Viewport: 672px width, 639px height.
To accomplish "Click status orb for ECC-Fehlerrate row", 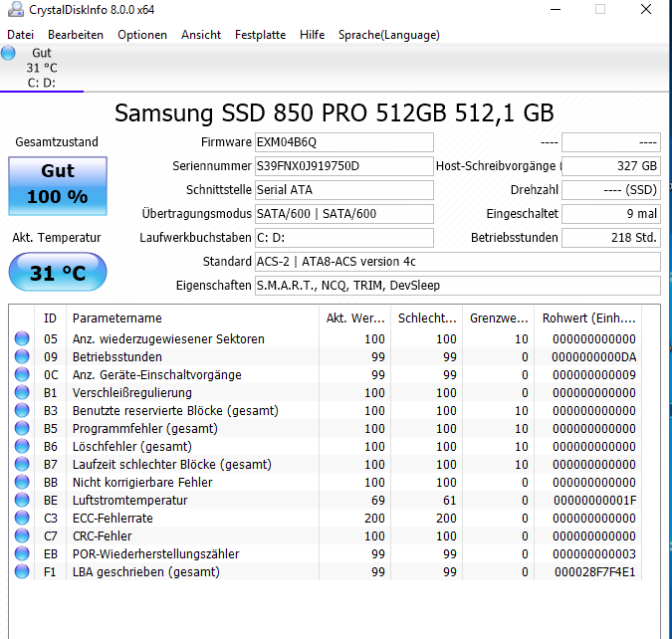I will point(22,519).
